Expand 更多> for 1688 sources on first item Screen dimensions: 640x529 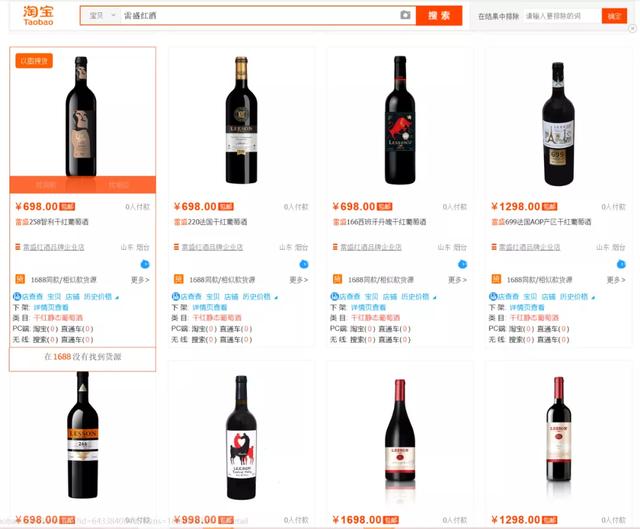140,280
